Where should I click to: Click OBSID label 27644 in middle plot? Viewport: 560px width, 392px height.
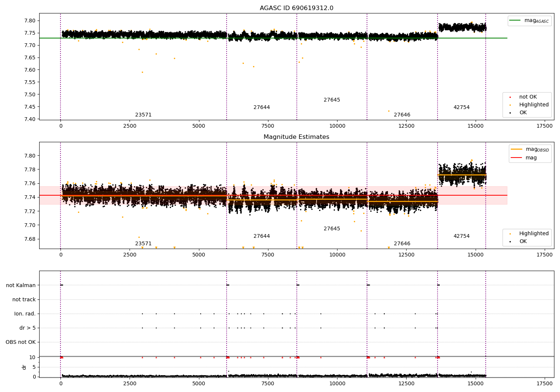262,236
